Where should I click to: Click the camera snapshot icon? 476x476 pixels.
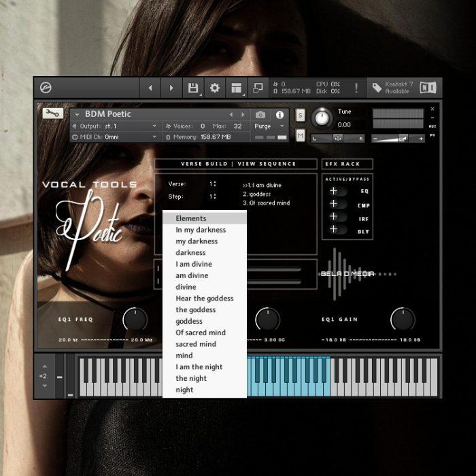[260, 114]
